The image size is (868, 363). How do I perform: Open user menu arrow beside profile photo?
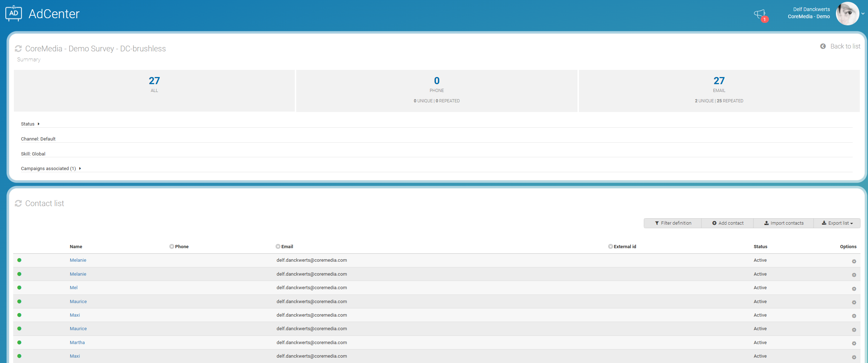863,14
